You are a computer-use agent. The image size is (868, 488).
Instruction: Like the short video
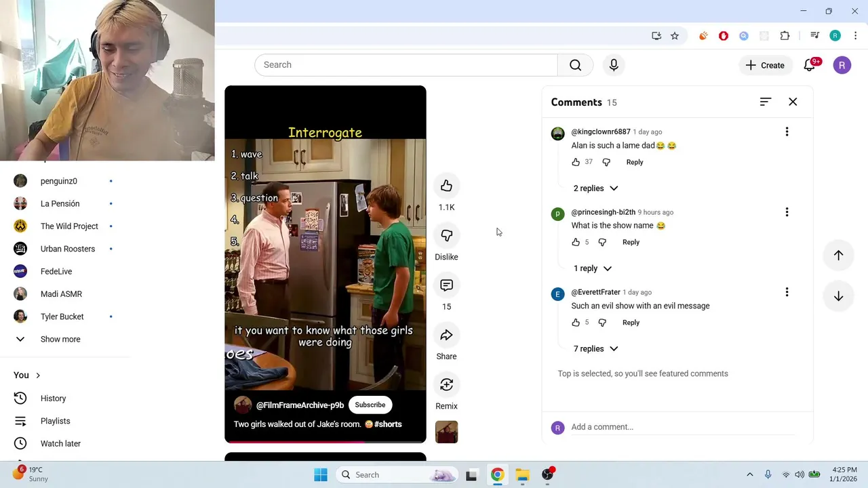click(446, 186)
